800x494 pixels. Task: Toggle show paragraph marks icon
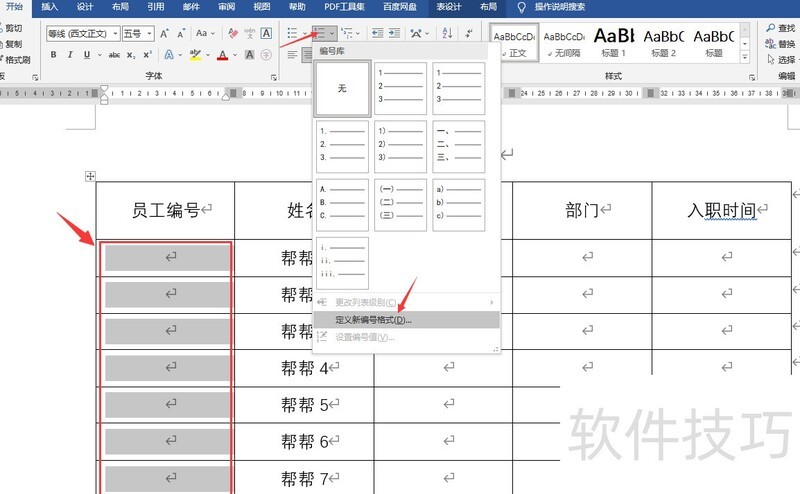pos(468,34)
